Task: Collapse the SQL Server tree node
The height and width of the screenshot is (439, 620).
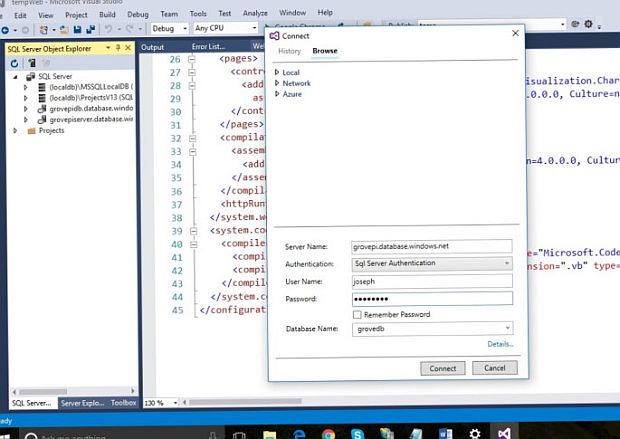Action: click(15, 77)
